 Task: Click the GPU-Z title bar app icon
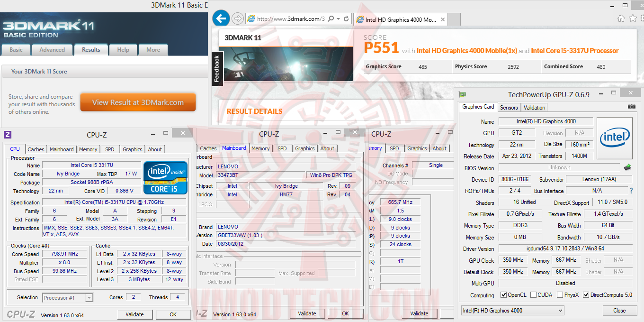click(x=463, y=94)
